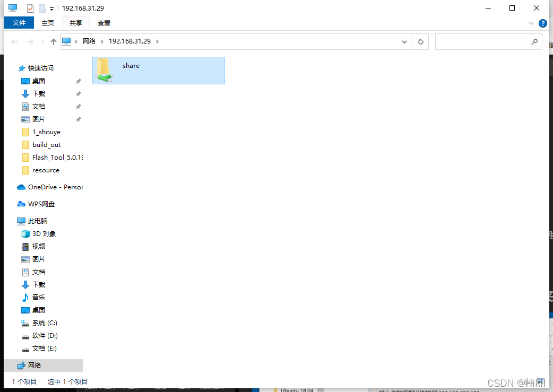Go up one level with Up arrow
Screen dimensions: 553x392
click(53, 41)
